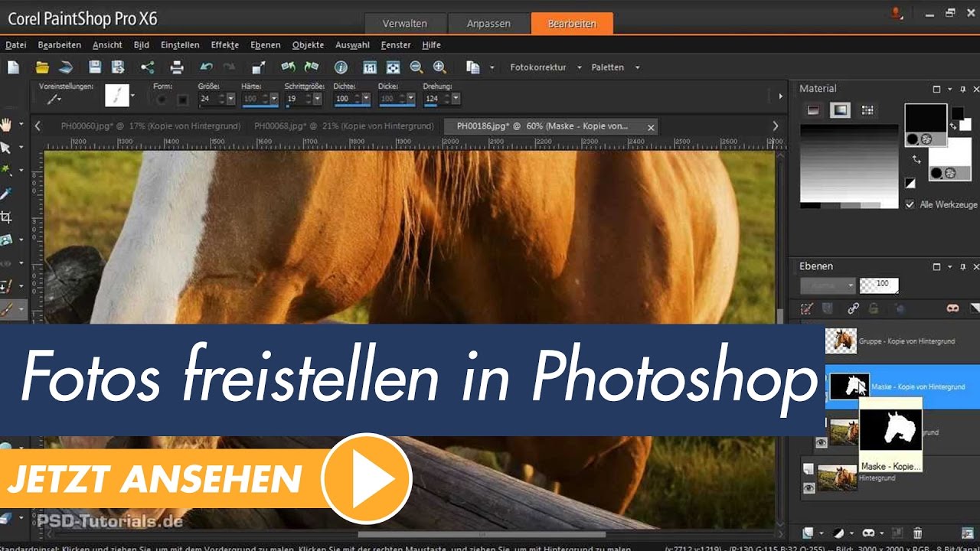Undo the last action with the blue arrow
The image size is (980, 551).
coord(206,67)
